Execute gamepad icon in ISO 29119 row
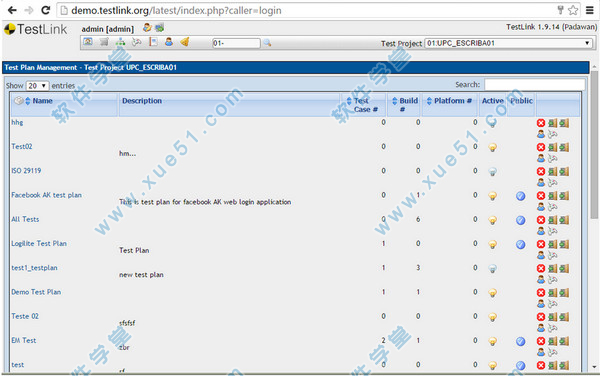 click(x=553, y=182)
